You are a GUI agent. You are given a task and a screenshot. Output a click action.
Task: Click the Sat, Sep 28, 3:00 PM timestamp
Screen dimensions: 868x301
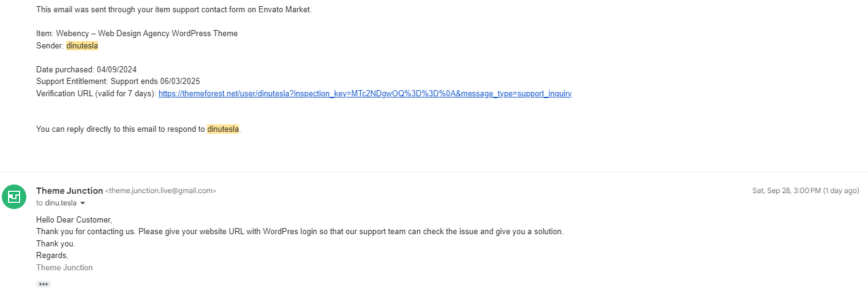pos(806,191)
